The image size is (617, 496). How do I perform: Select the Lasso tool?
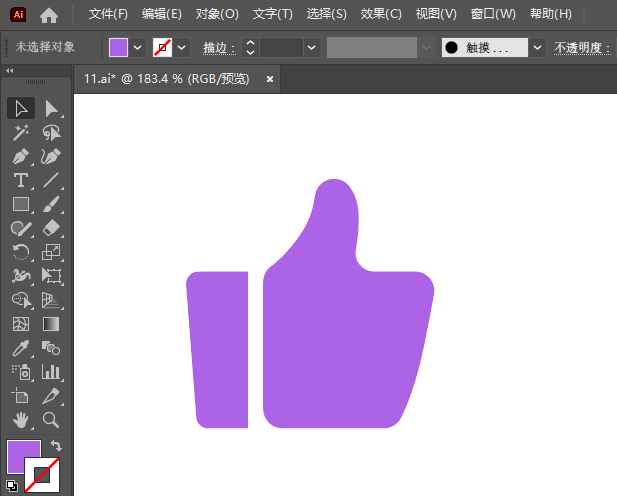point(51,133)
